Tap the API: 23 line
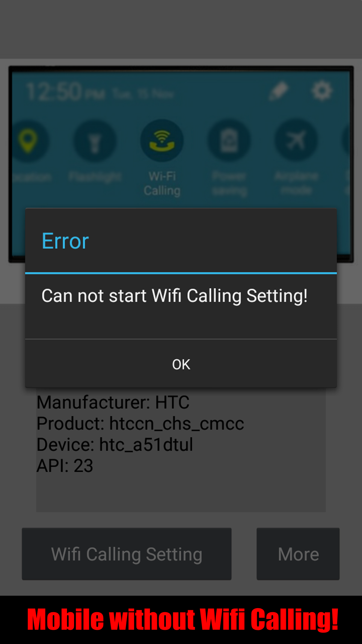Viewport: 362px width, 644px height. (x=65, y=466)
